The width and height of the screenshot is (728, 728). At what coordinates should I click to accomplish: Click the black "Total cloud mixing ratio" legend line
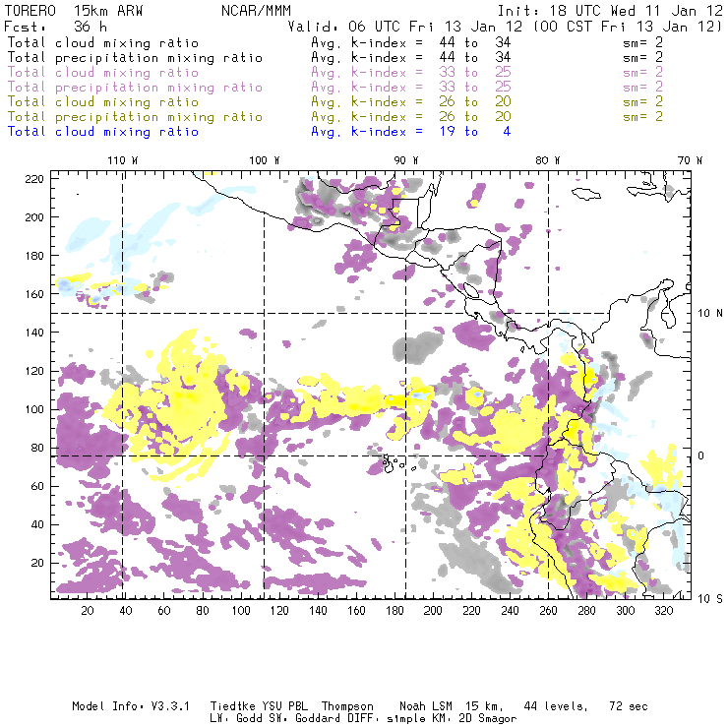click(x=103, y=43)
